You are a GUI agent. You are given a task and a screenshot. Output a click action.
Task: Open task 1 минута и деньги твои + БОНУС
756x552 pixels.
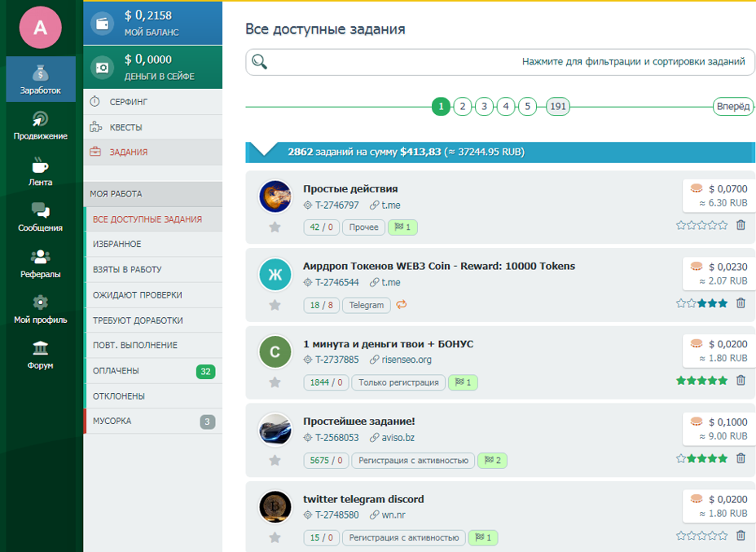click(x=388, y=344)
